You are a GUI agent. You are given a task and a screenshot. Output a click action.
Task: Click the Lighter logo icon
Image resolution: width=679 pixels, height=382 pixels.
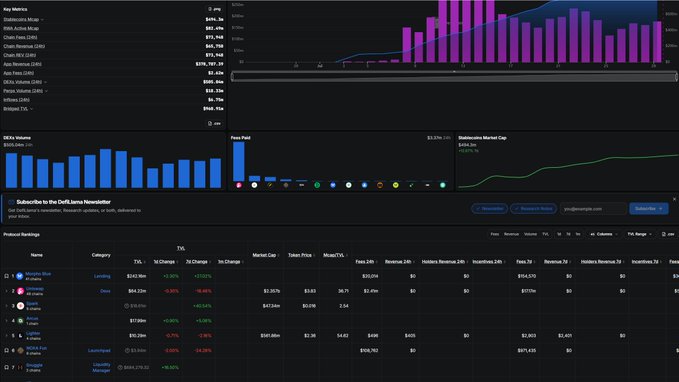click(20, 336)
